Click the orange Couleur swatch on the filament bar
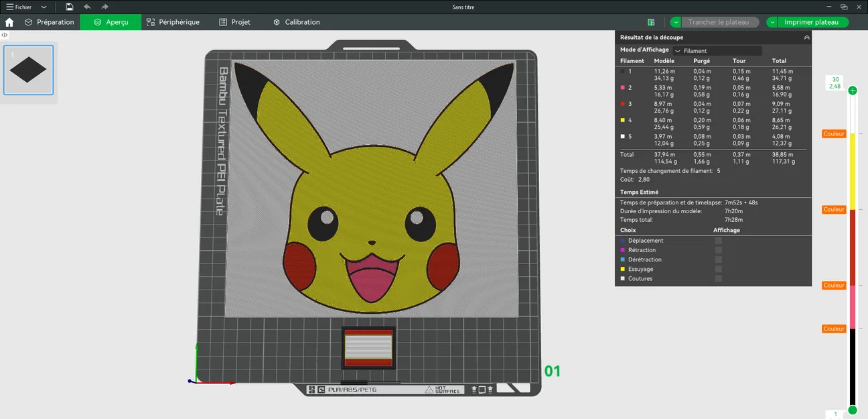The width and height of the screenshot is (868, 419). point(833,133)
